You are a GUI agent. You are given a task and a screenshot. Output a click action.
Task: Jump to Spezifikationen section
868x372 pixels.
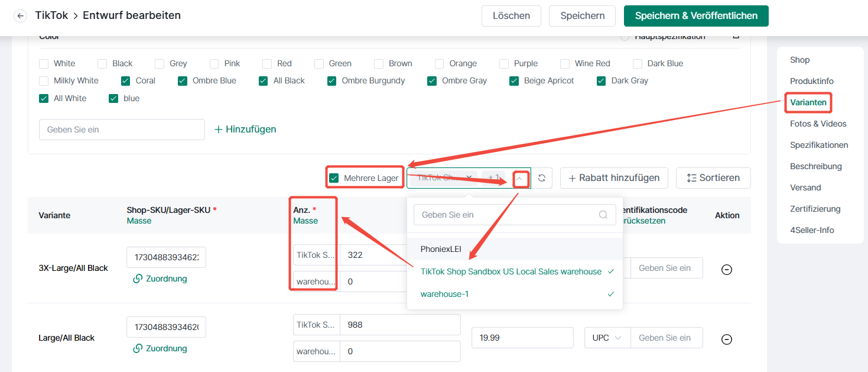(819, 145)
